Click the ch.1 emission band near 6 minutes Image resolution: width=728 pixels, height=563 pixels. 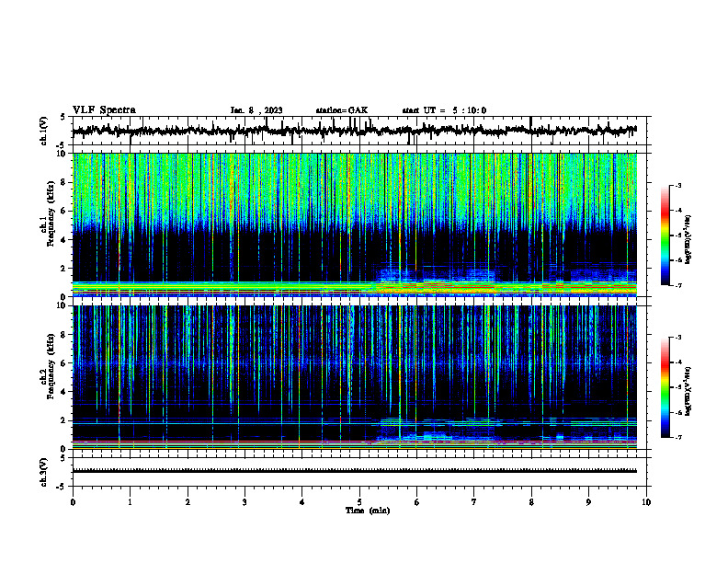[437, 274]
